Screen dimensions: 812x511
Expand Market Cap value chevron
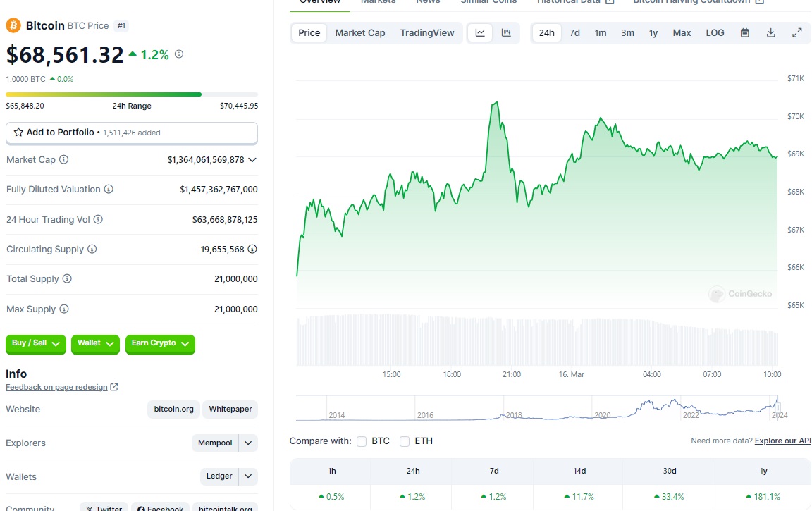pos(252,159)
